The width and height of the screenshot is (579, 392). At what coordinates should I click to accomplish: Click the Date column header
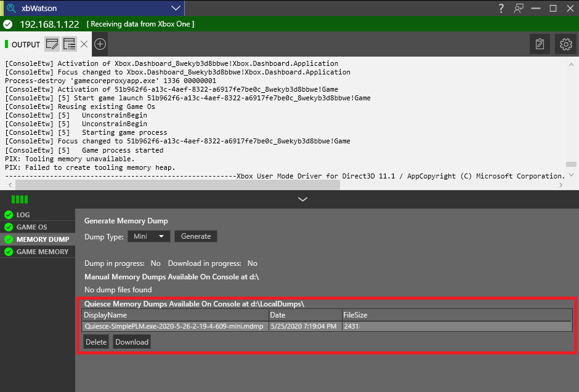[x=306, y=315]
